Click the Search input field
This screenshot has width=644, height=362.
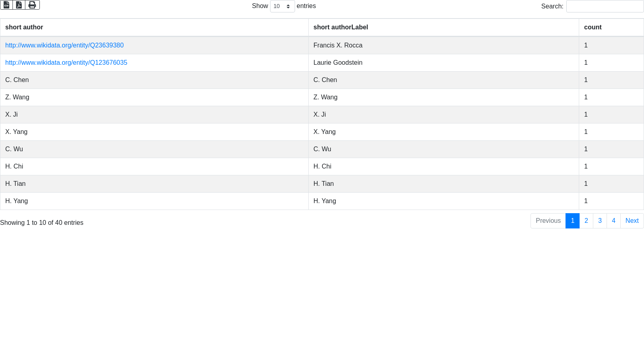click(605, 6)
